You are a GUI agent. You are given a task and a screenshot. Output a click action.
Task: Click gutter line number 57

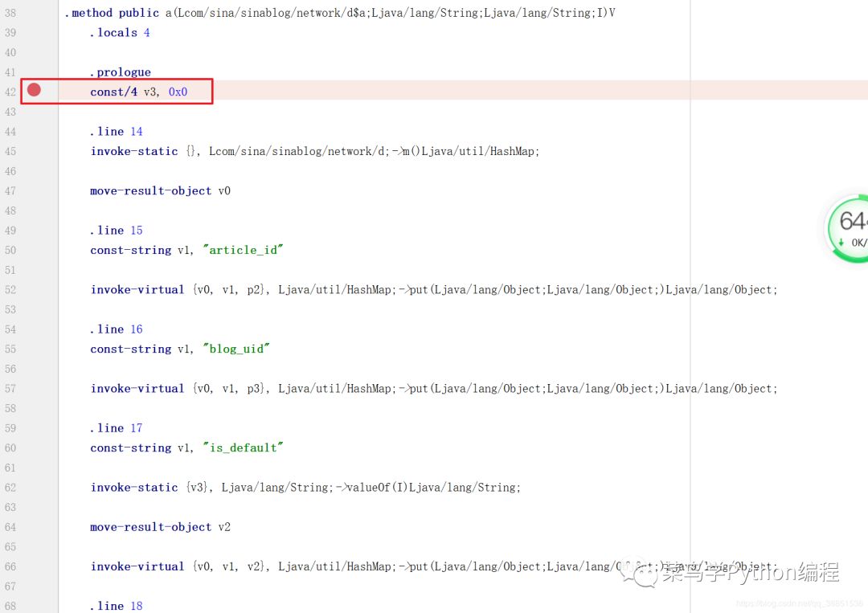(10, 389)
